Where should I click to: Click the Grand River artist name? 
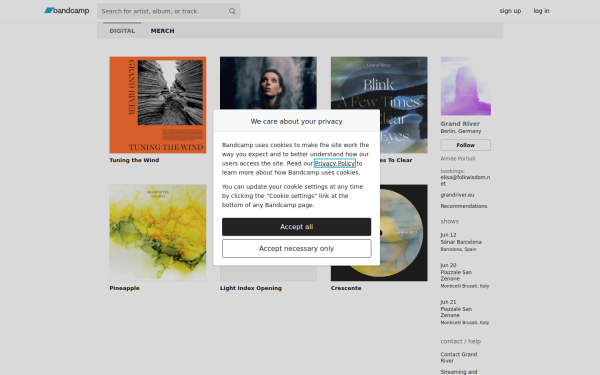tap(460, 124)
